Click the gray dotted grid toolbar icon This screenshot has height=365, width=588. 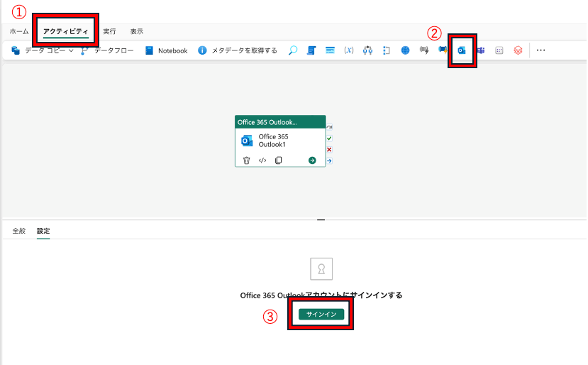[499, 50]
